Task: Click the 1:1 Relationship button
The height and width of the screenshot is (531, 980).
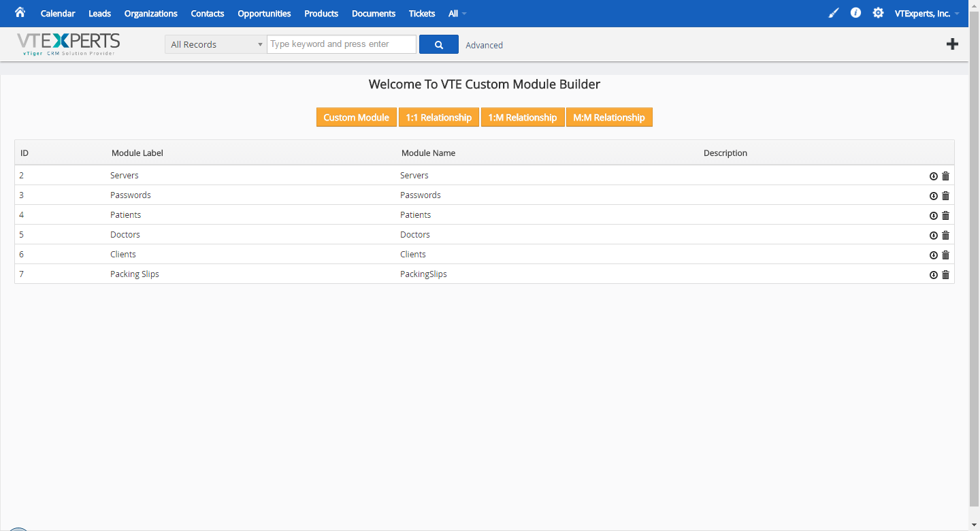Action: pos(439,117)
